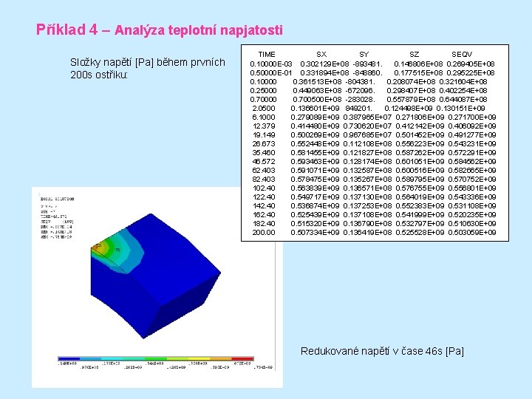Image resolution: width=532 pixels, height=399 pixels.
Task: Click the SY value 849201.
Action: click(358, 108)
